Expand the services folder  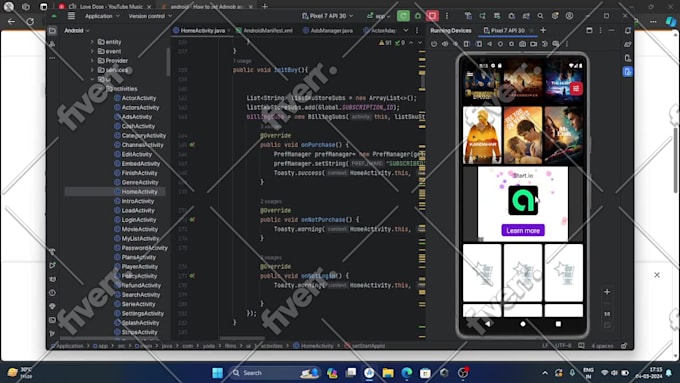[x=92, y=70]
